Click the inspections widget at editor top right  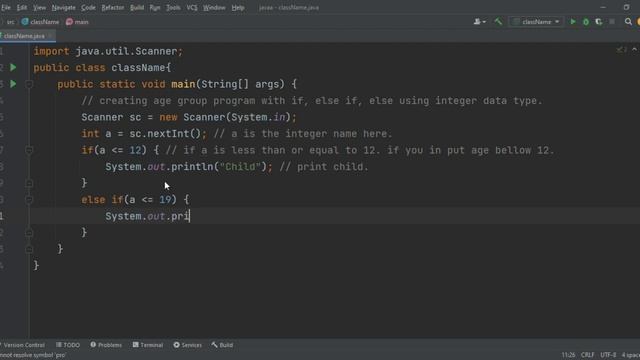pos(622,50)
